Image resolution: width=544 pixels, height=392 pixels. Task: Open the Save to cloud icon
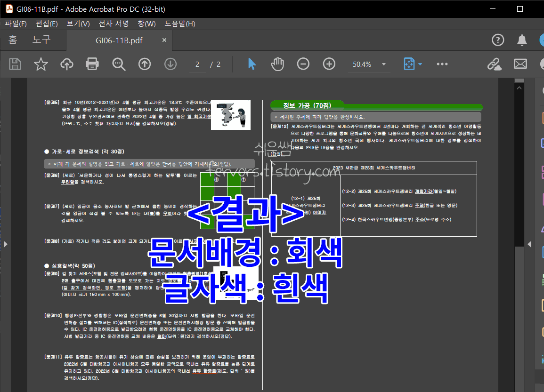[x=66, y=64]
